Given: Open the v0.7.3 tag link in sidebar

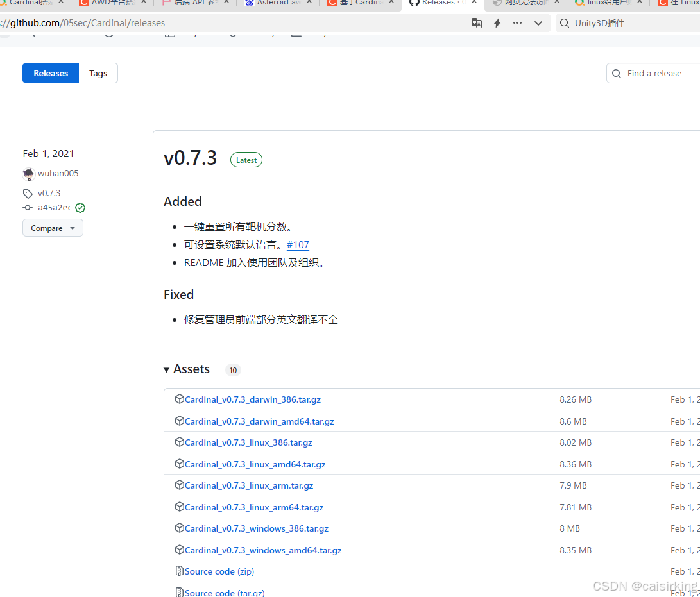Looking at the screenshot, I should tap(49, 193).
